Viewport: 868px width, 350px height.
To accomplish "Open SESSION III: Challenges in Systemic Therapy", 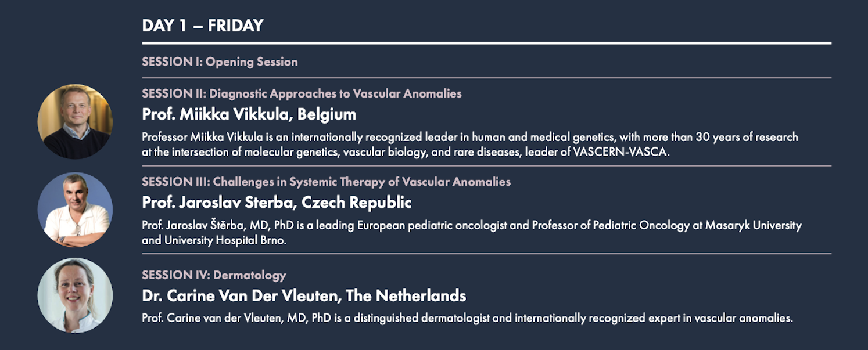I will tap(326, 182).
